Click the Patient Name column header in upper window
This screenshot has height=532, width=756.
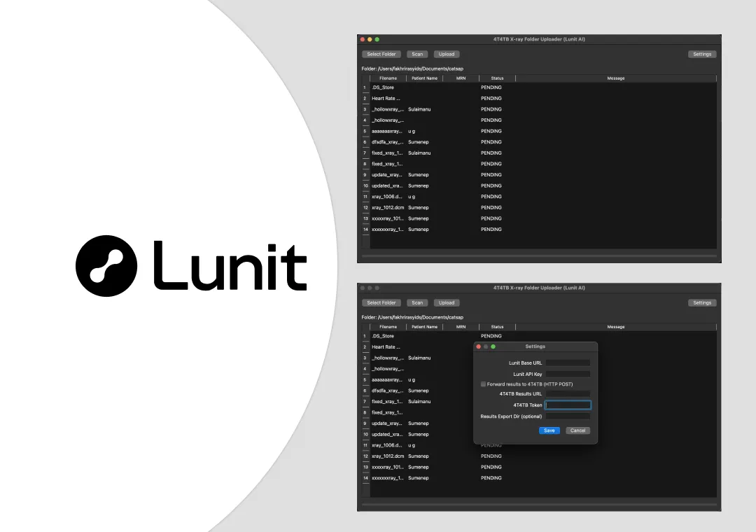coord(425,78)
